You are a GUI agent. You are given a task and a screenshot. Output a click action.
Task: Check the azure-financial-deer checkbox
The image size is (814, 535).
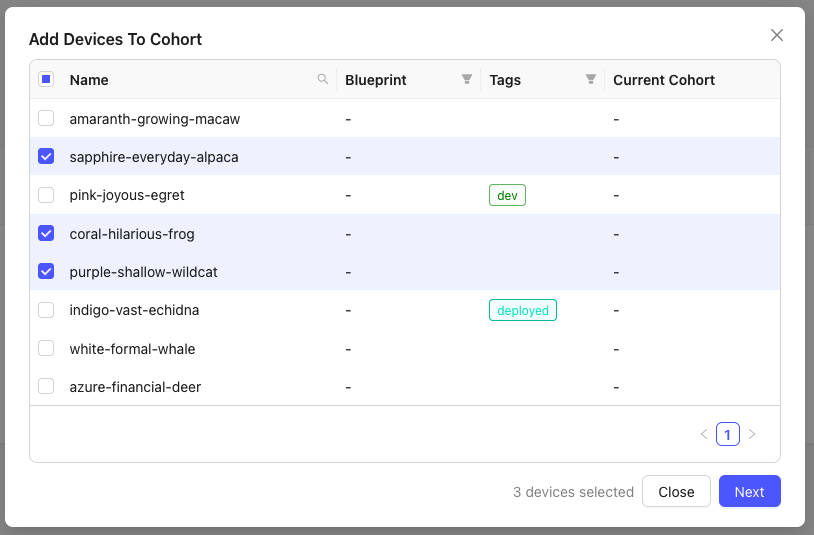click(46, 387)
